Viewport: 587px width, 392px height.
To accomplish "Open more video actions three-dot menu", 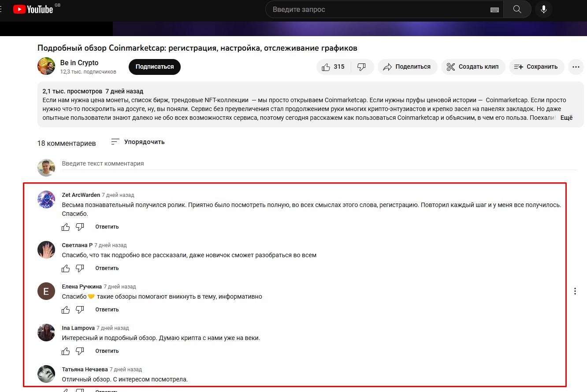I will tap(576, 67).
